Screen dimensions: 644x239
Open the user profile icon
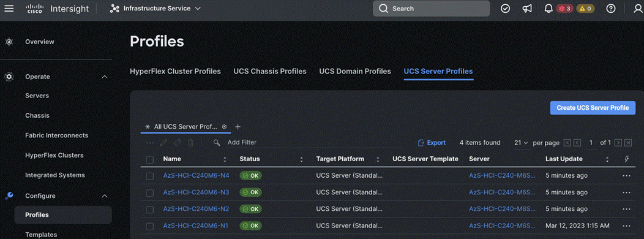pos(637,8)
